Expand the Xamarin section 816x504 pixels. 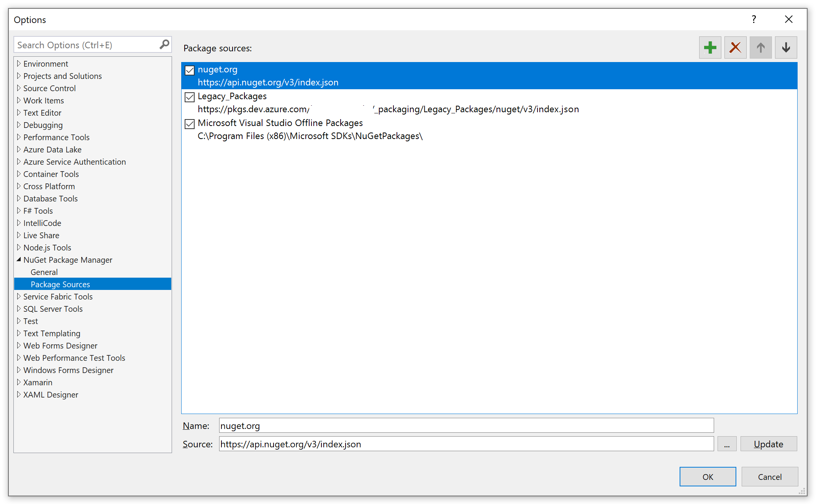coord(19,382)
